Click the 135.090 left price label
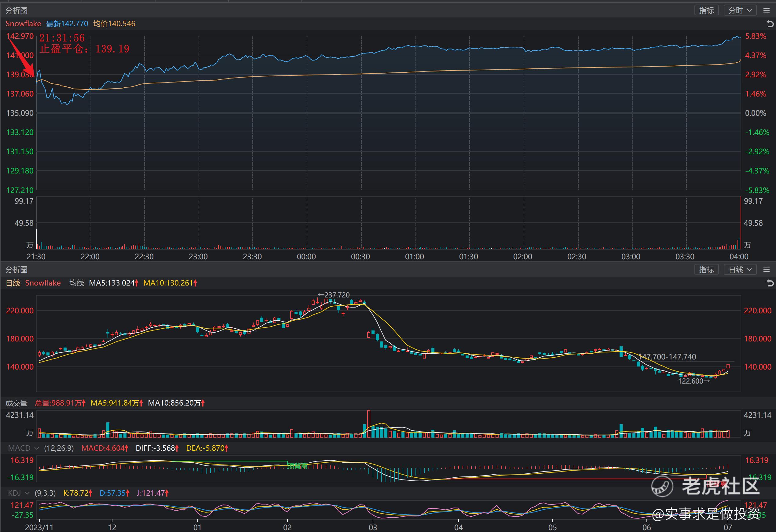Viewport: 776px width, 532px height. point(20,113)
